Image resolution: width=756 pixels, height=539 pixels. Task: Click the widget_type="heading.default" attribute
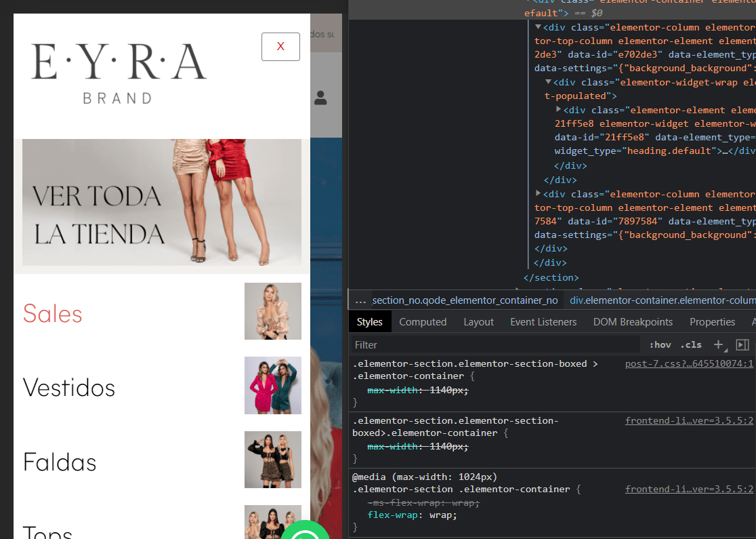[635, 151]
